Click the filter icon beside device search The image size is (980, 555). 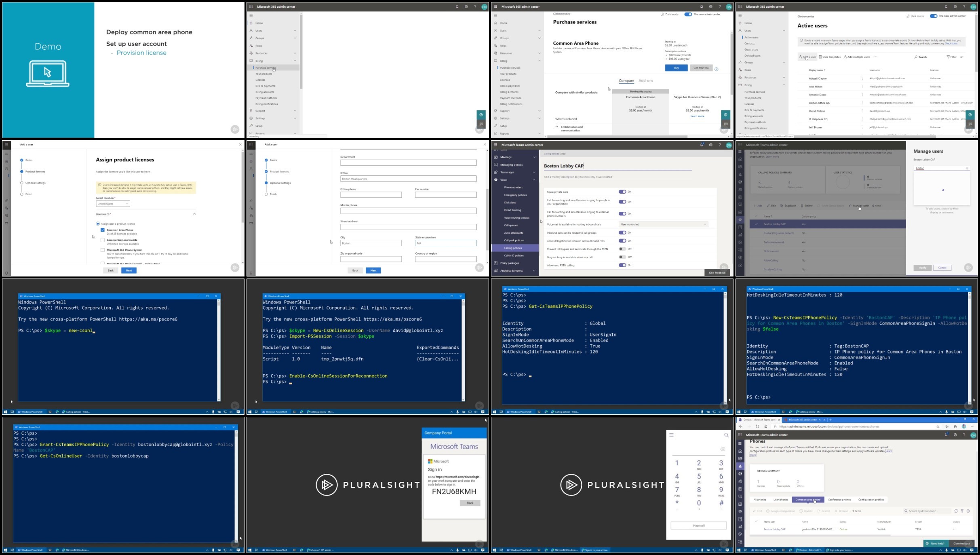click(x=962, y=511)
